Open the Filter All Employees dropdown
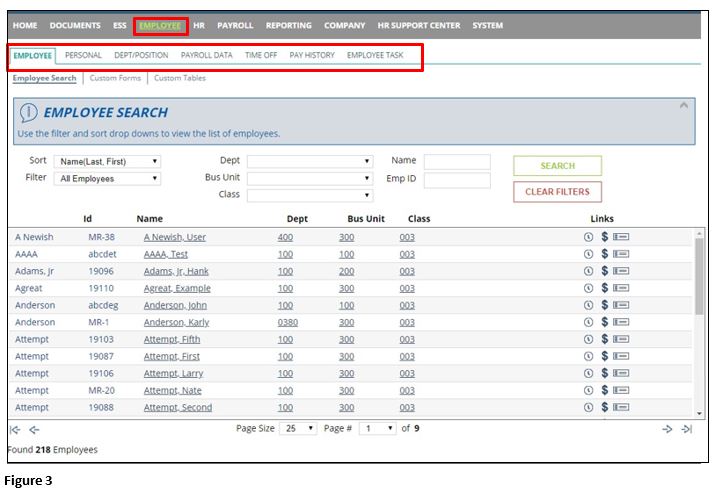This screenshot has width=716, height=503. pyautogui.click(x=107, y=178)
